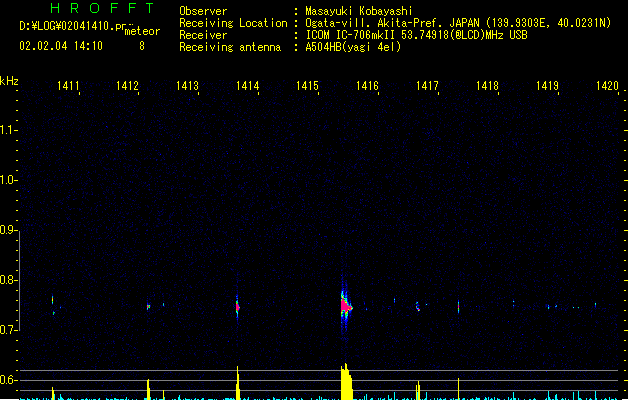Click the 0.7 kHz frequency label
This screenshot has height=400, width=629.
click(x=8, y=330)
